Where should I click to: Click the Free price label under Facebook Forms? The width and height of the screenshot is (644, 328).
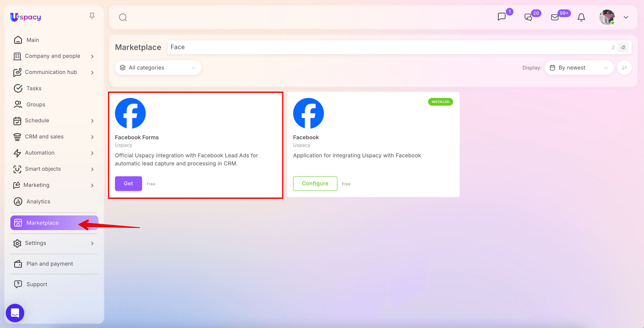click(151, 184)
